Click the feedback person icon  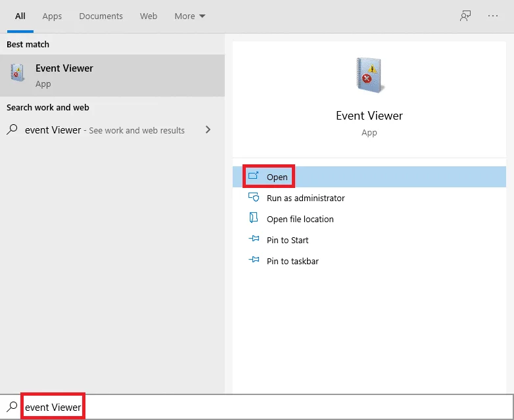point(465,16)
